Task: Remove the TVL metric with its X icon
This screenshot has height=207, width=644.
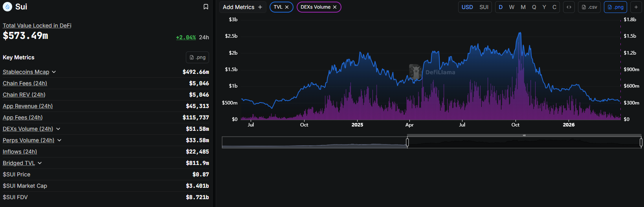Action: click(x=287, y=7)
